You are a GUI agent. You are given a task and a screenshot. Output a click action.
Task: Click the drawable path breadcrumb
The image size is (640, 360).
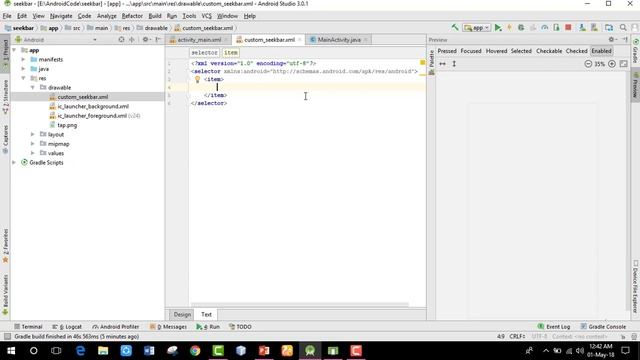tap(152, 28)
